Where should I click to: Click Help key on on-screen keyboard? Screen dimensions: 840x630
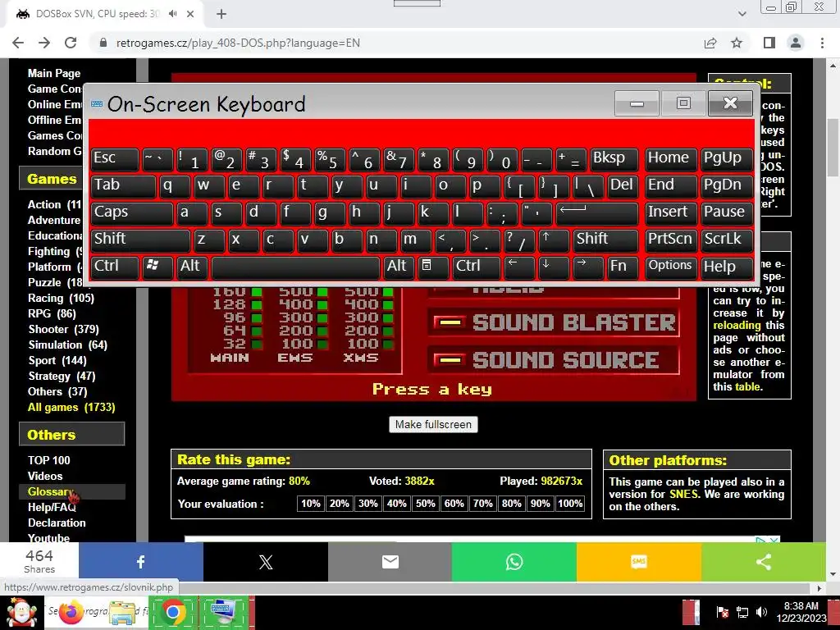click(x=727, y=267)
